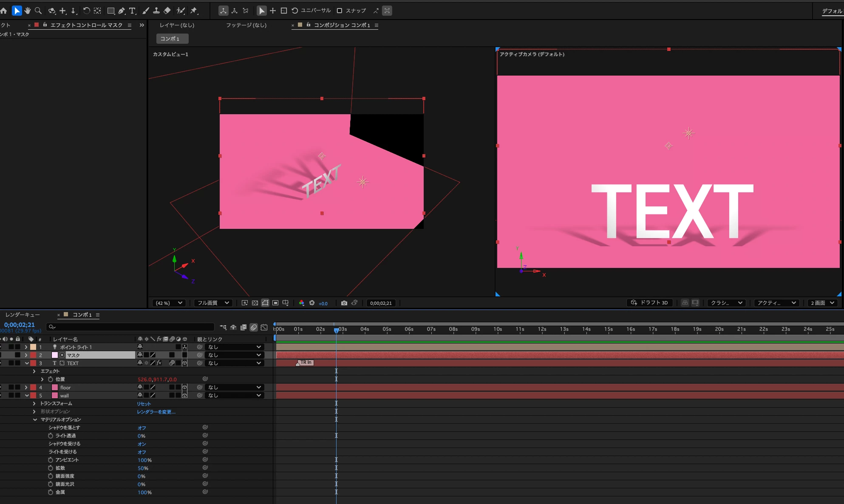This screenshot has height=504, width=844.
Task: Select the Pen tool
Action: [x=122, y=11]
